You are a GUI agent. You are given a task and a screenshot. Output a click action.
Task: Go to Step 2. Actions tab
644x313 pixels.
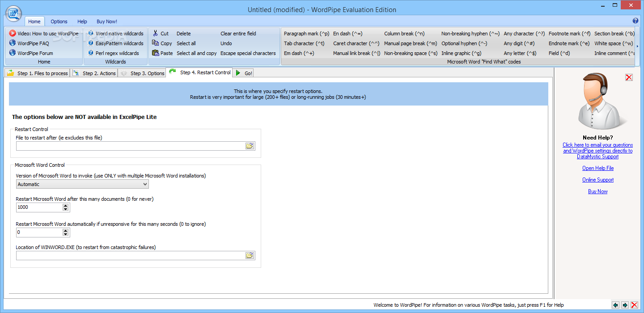(94, 73)
